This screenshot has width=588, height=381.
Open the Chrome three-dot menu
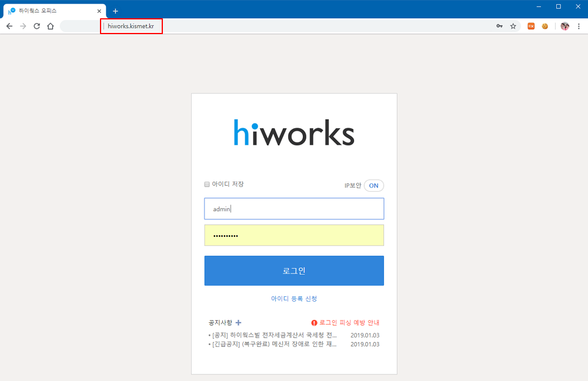(x=579, y=26)
